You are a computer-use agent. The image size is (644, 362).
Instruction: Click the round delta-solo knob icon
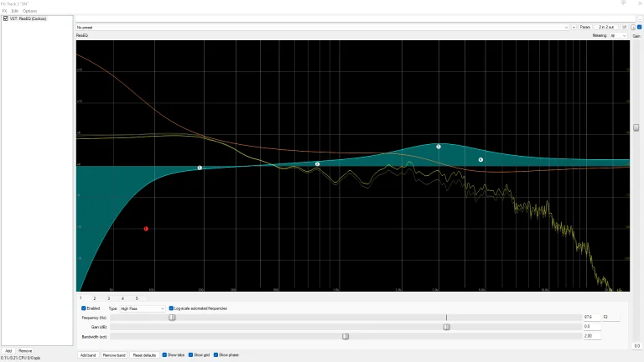tap(633, 27)
